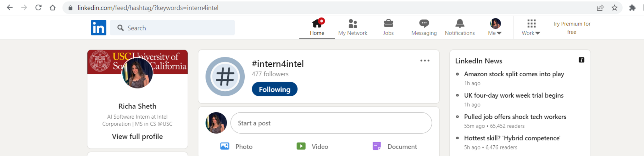Open the browser extensions puzzle icon
This screenshot has height=156, width=644.
632,8
